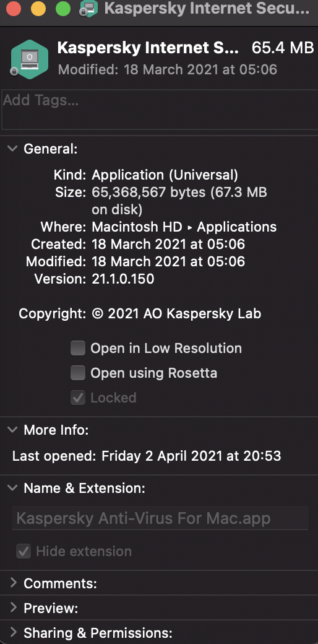The width and height of the screenshot is (318, 644).
Task: Click the Add Tags field
Action: 160,110
